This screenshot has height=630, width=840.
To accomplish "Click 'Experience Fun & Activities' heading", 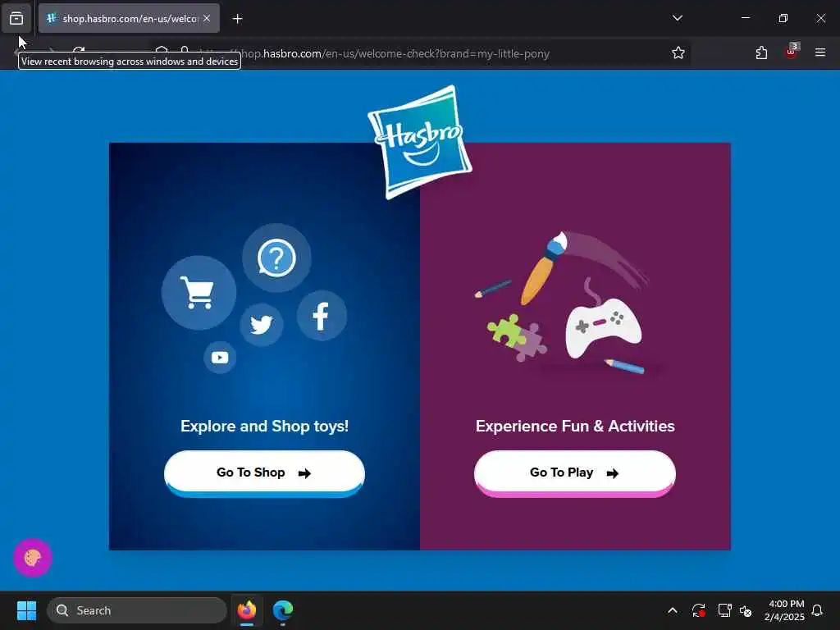I will pyautogui.click(x=575, y=427).
